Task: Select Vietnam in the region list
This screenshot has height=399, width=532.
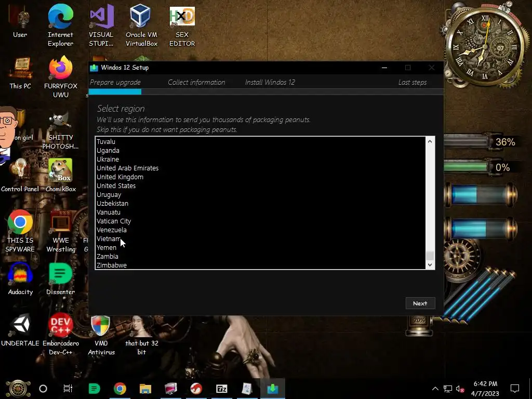Action: click(x=260, y=238)
